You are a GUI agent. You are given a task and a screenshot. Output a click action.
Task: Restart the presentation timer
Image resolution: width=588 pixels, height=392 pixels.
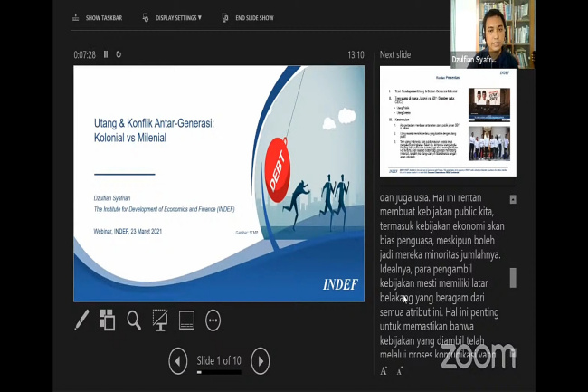119,54
